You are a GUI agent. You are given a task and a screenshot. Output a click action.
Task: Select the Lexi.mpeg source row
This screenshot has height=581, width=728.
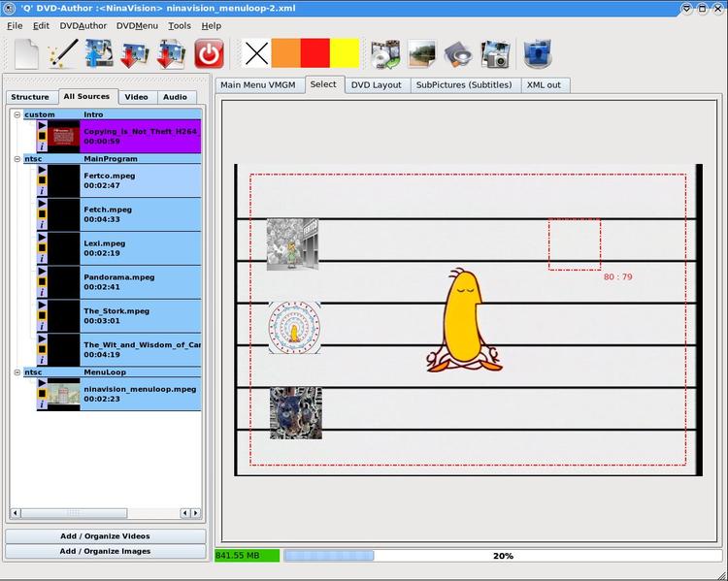pos(118,248)
